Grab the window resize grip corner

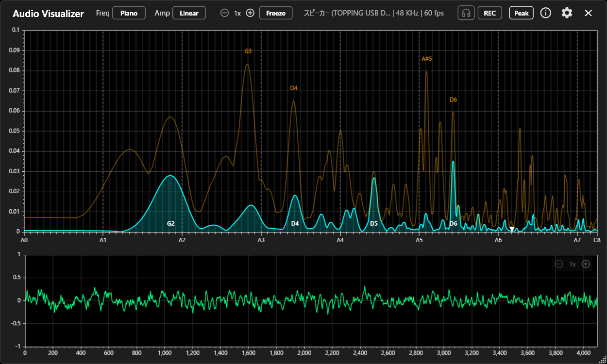pos(603,360)
